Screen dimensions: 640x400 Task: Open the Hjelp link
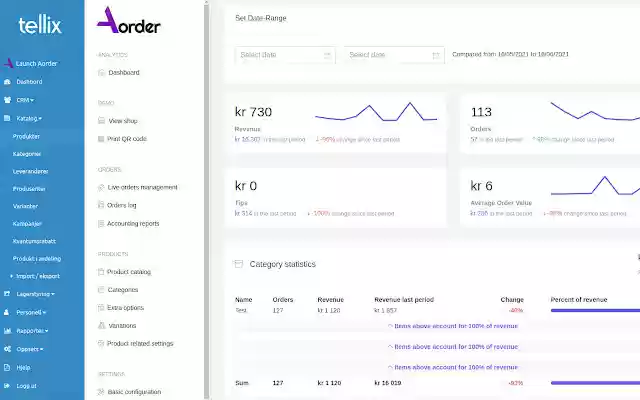point(23,367)
